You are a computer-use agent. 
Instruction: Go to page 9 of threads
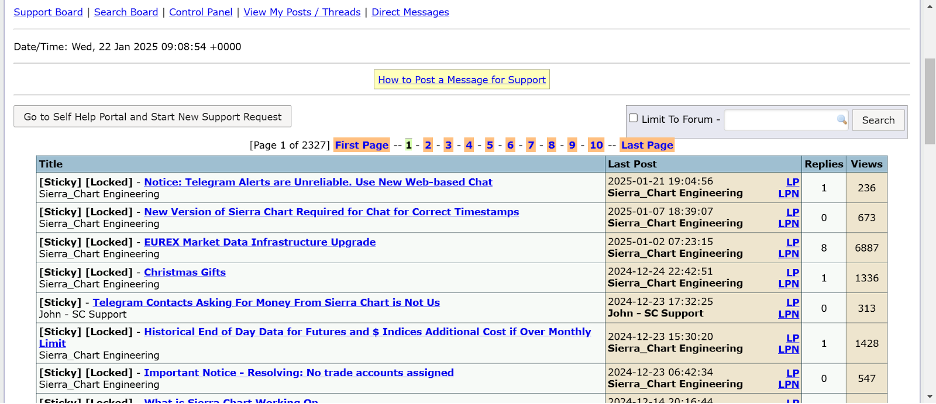point(572,145)
